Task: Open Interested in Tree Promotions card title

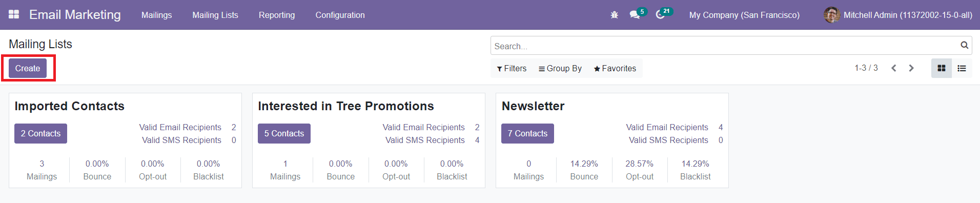Action: pos(346,106)
